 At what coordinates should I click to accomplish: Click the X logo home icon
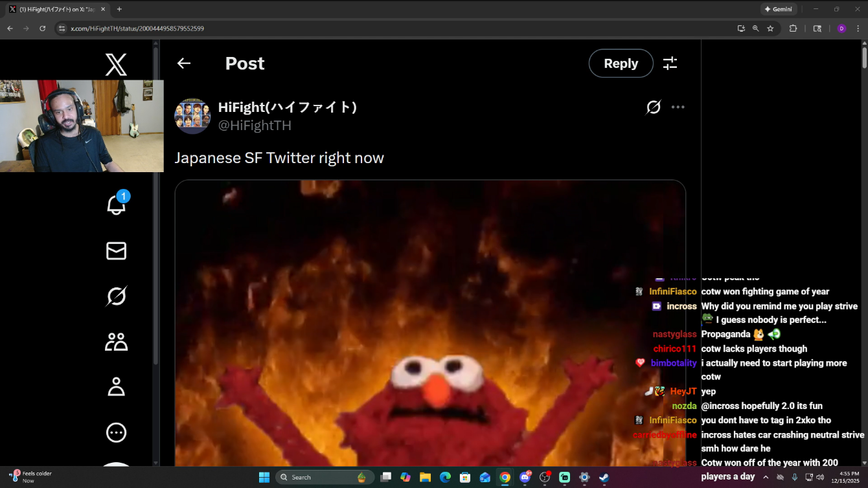click(x=116, y=65)
